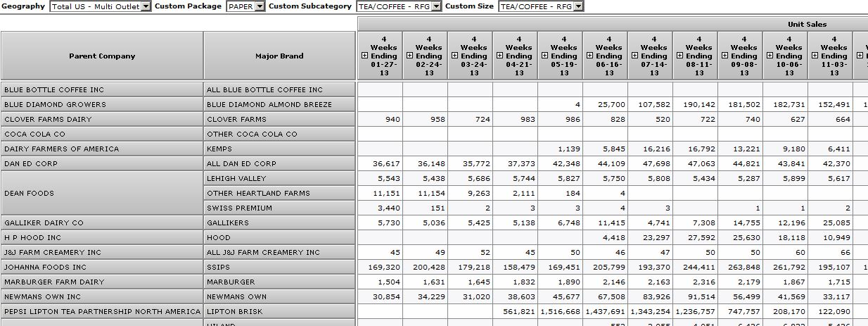
Task: Click plus icon for 04-21-13 period
Action: [499, 56]
